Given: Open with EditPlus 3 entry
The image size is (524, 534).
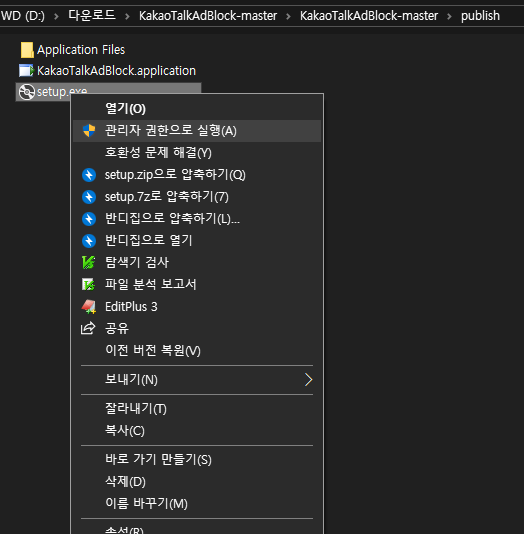Looking at the screenshot, I should click(x=197, y=307).
